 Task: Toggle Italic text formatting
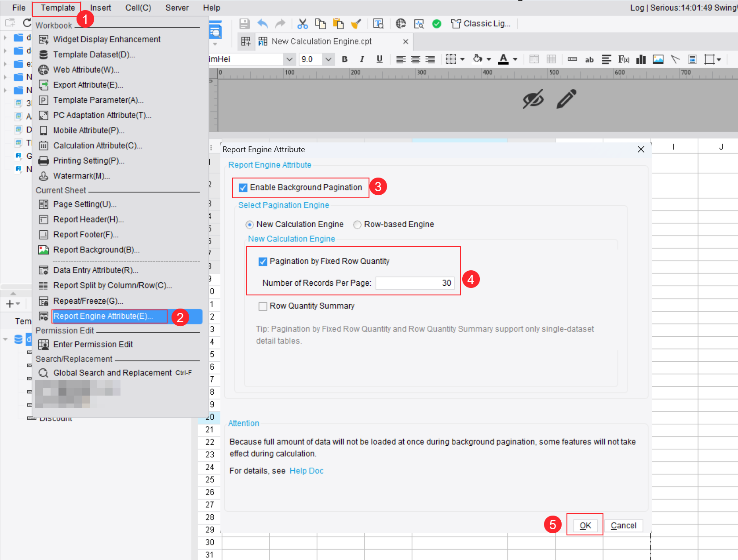[x=362, y=59]
